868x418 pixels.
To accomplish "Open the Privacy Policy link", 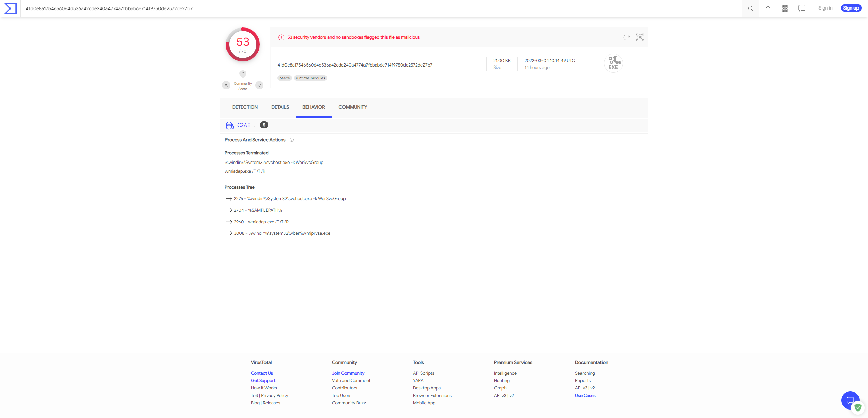I will tap(275, 396).
